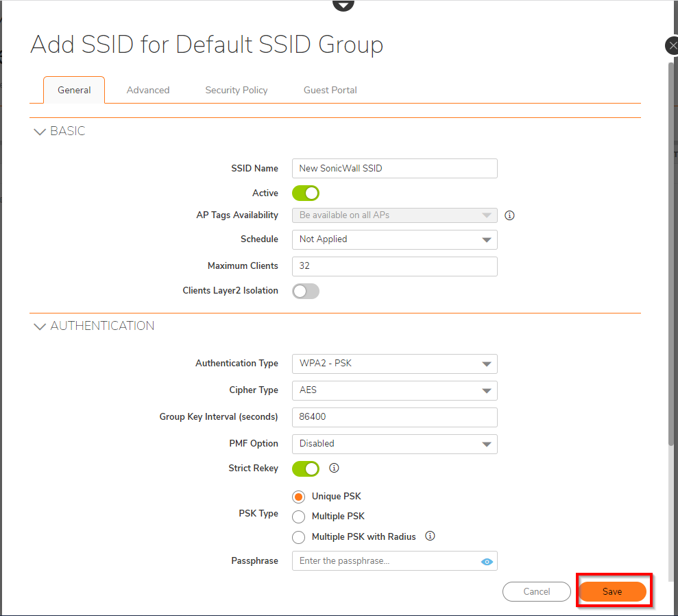Click into the SSID Name field
Image resolution: width=678 pixels, height=616 pixels.
pyautogui.click(x=394, y=169)
